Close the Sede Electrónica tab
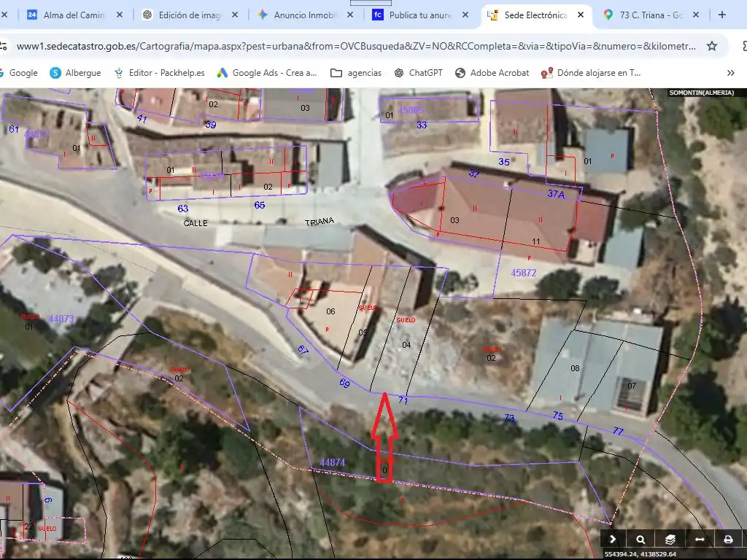The width and height of the screenshot is (747, 560). (x=581, y=15)
